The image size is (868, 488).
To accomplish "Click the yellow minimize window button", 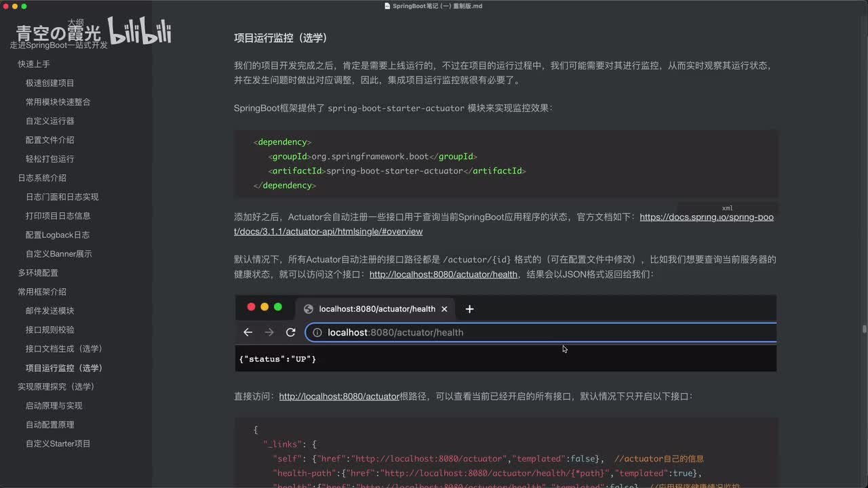I will tap(14, 6).
